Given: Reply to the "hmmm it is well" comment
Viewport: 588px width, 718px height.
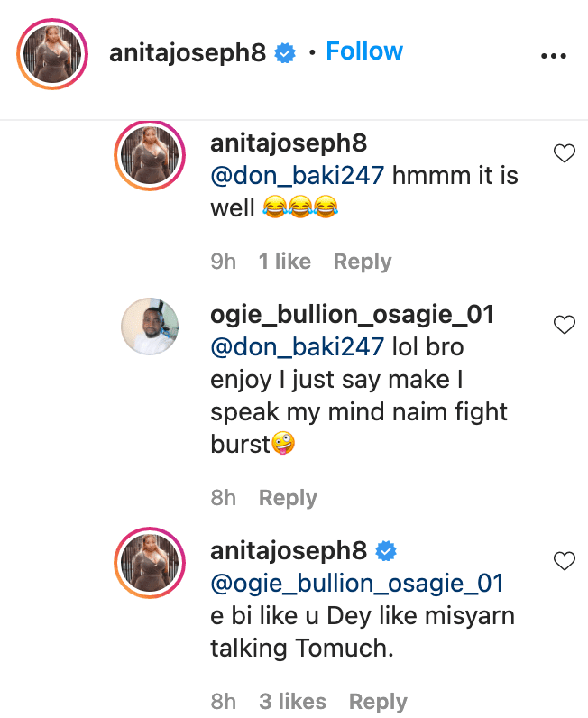Looking at the screenshot, I should [x=363, y=262].
